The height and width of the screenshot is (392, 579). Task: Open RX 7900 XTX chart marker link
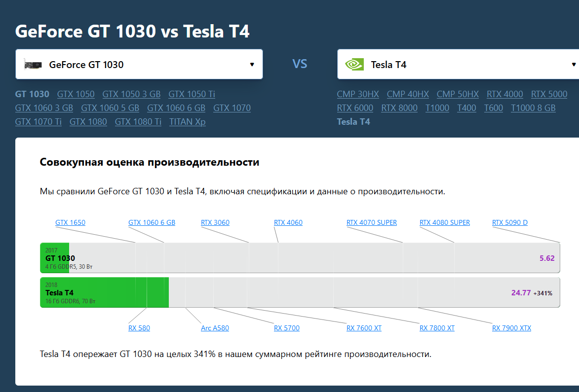(511, 328)
